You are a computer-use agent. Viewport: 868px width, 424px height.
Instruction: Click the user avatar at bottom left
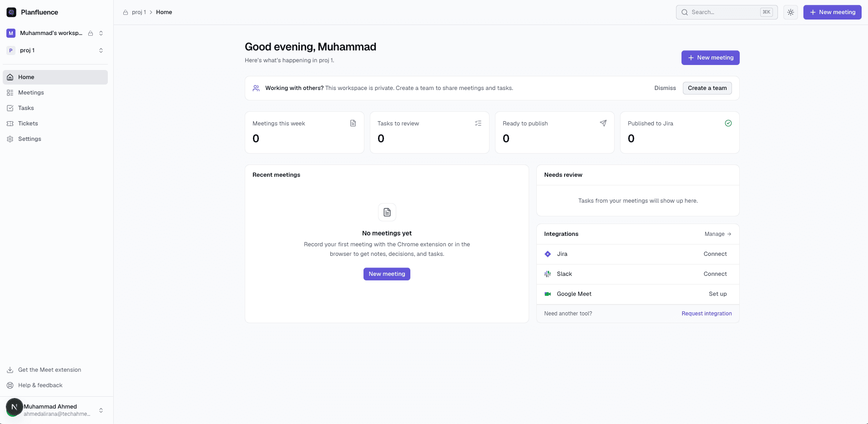[x=14, y=407]
